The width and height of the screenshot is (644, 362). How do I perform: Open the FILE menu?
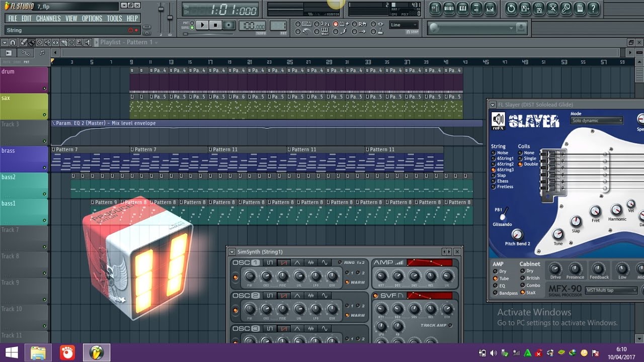[13, 19]
